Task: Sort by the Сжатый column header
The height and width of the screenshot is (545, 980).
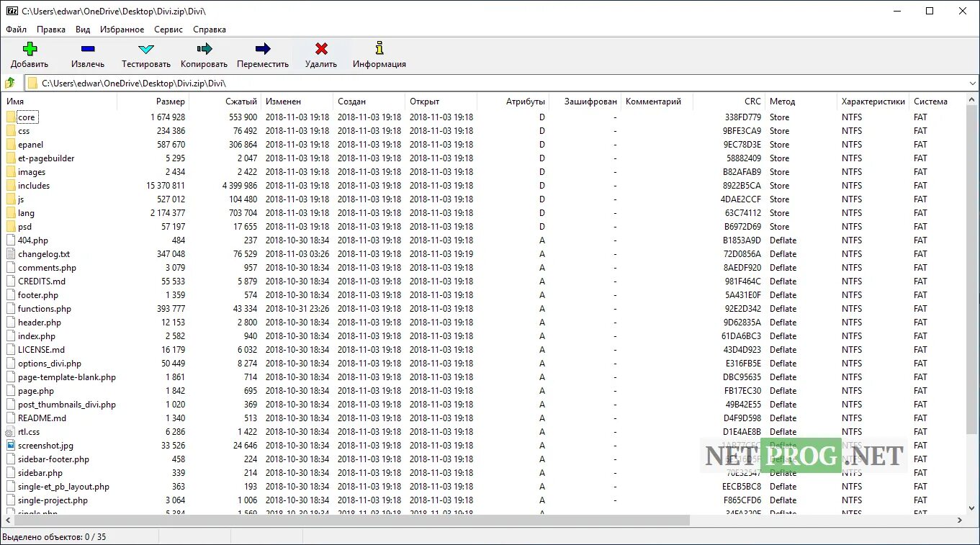Action: point(225,102)
